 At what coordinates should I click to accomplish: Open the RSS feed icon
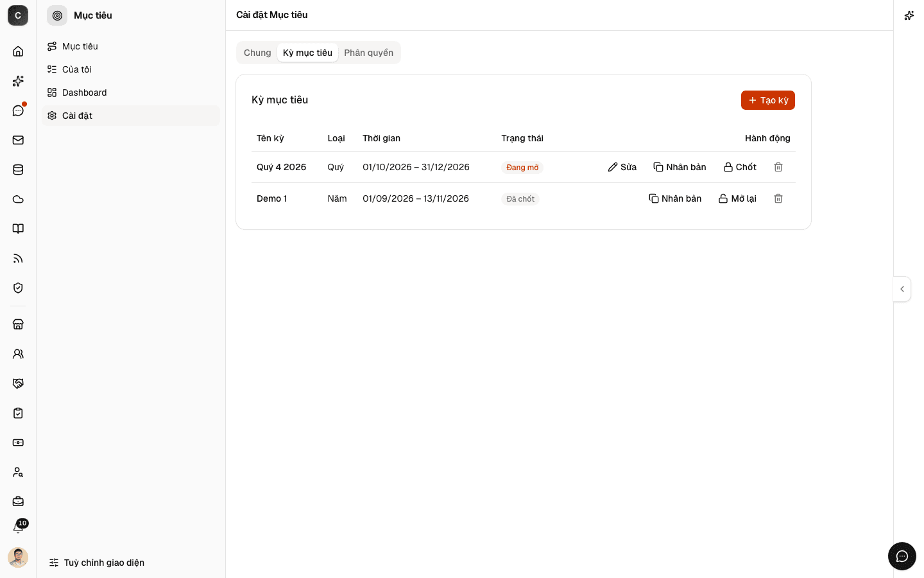point(18,258)
